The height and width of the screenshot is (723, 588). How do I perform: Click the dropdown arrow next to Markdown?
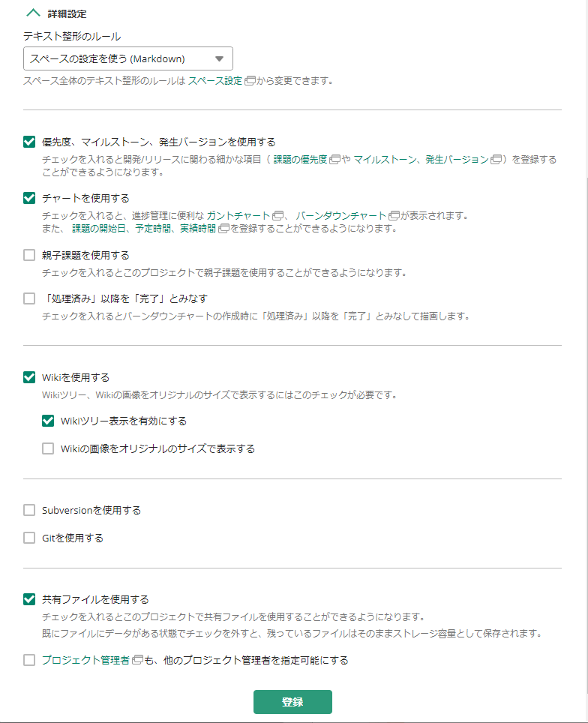(220, 58)
